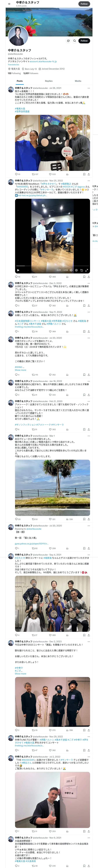Mute the video using the speaker icon
This screenshot has width=98, height=868.
(71, 270)
